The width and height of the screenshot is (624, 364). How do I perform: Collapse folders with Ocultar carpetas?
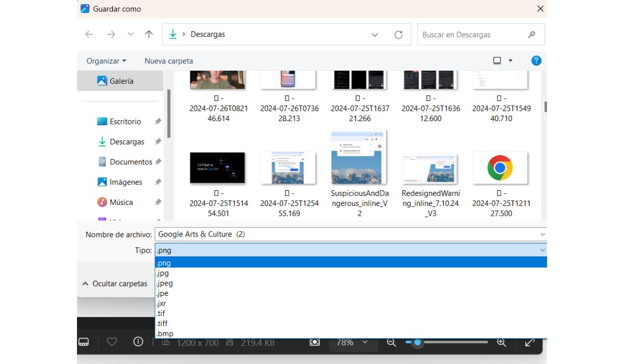pos(115,284)
